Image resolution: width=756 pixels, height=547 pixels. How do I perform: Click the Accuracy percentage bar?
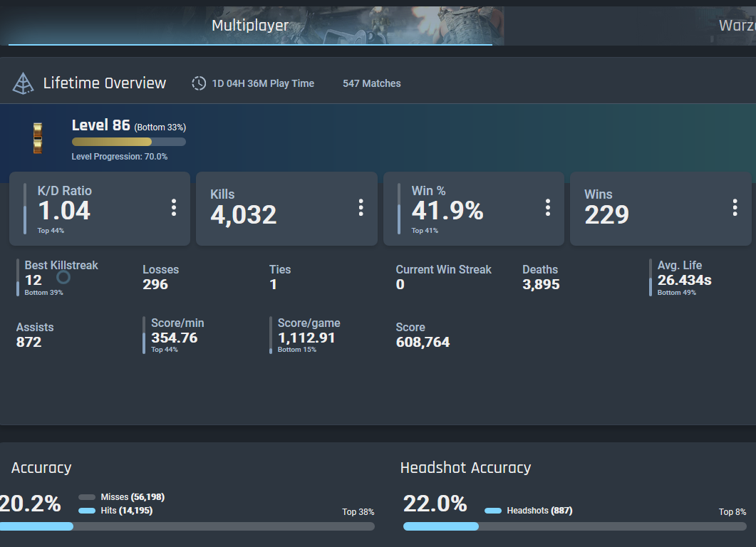[187, 526]
